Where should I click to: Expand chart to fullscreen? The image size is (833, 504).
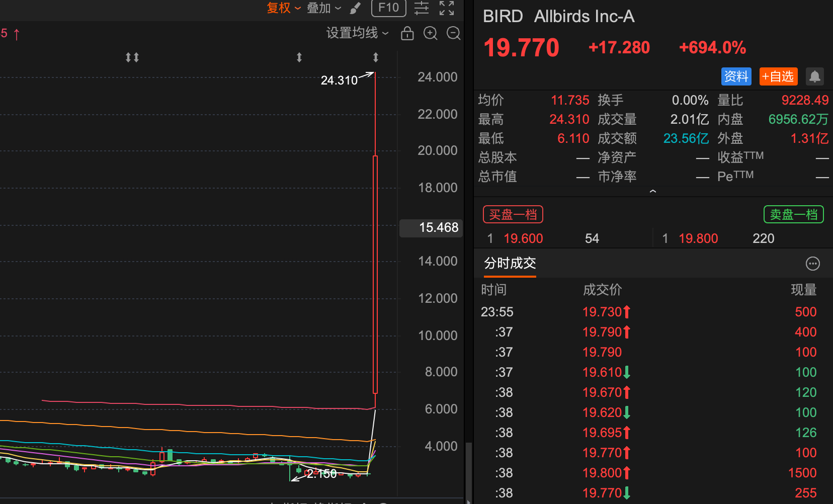coord(447,8)
